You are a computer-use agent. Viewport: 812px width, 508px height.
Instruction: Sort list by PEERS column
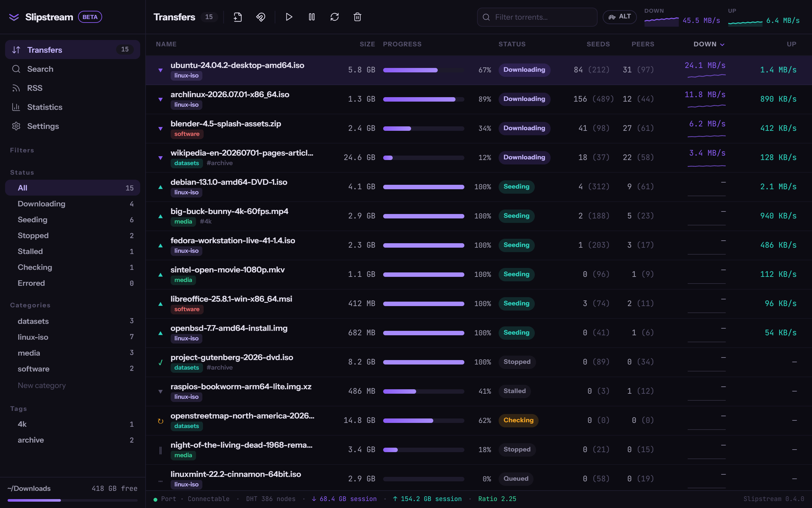click(x=643, y=44)
